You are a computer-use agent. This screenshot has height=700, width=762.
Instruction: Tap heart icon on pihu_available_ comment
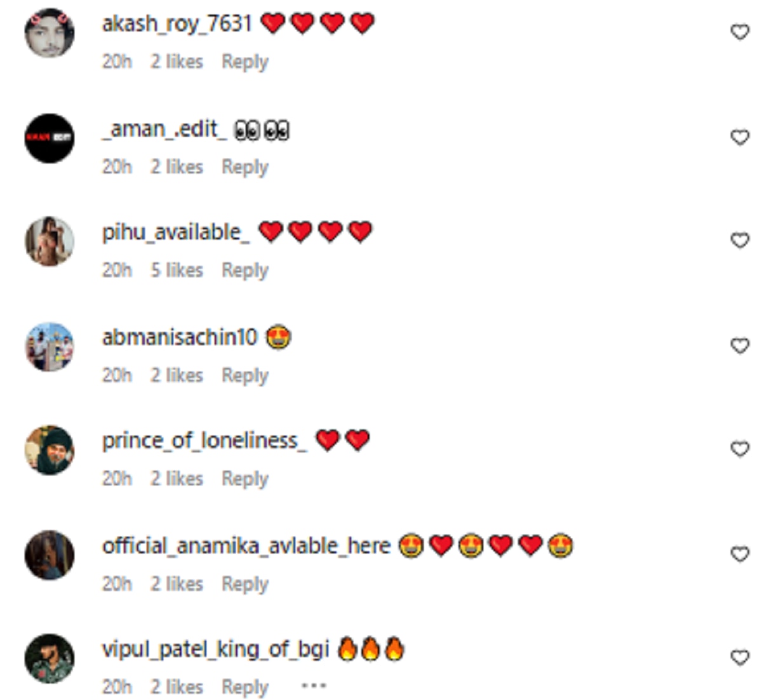point(740,240)
